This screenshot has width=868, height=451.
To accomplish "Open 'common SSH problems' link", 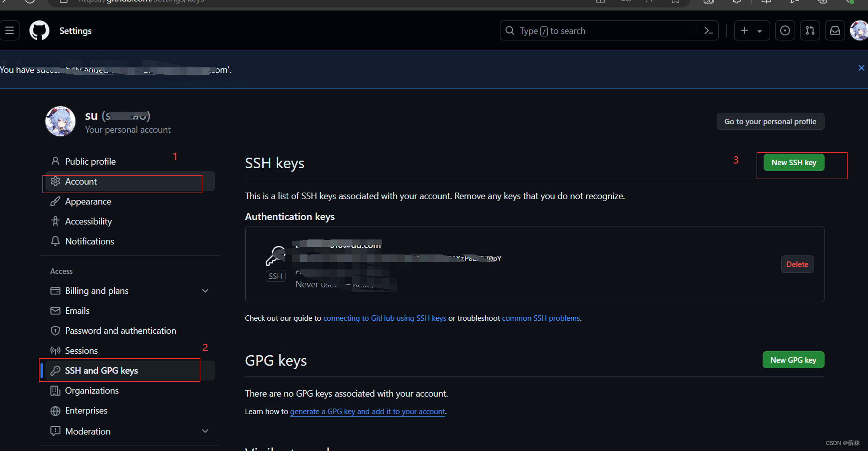I will pyautogui.click(x=541, y=318).
